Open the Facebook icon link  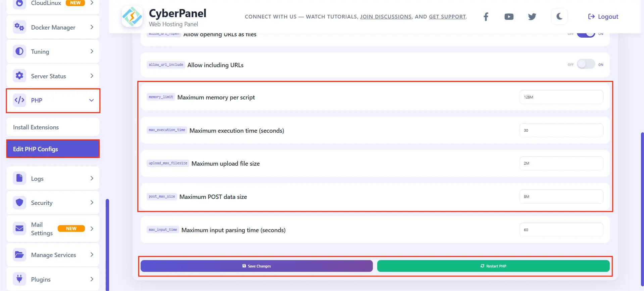tap(486, 17)
